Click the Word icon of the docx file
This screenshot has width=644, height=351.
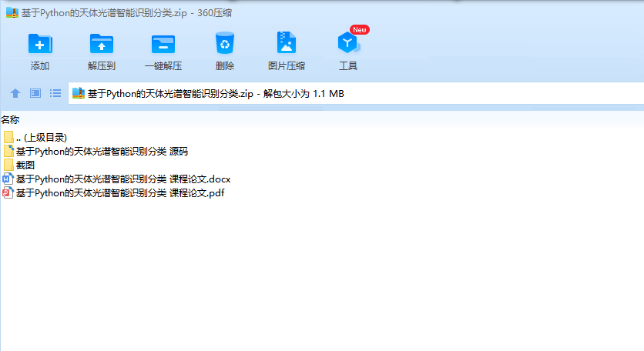pos(8,179)
